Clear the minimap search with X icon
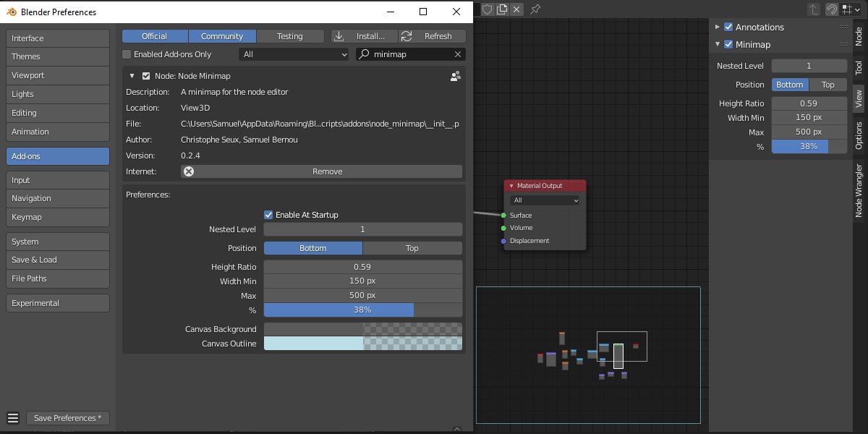868x434 pixels. click(458, 54)
